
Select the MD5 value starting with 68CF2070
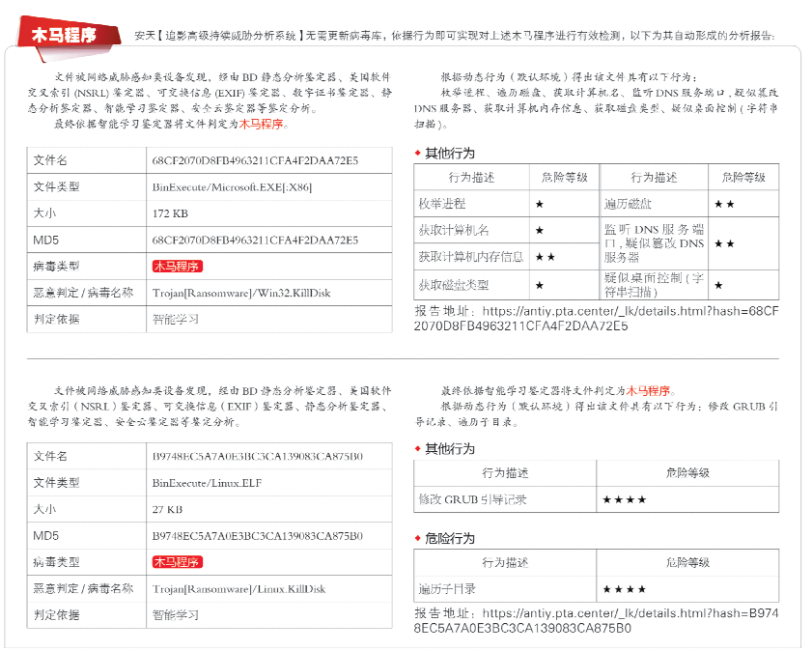[x=255, y=240]
